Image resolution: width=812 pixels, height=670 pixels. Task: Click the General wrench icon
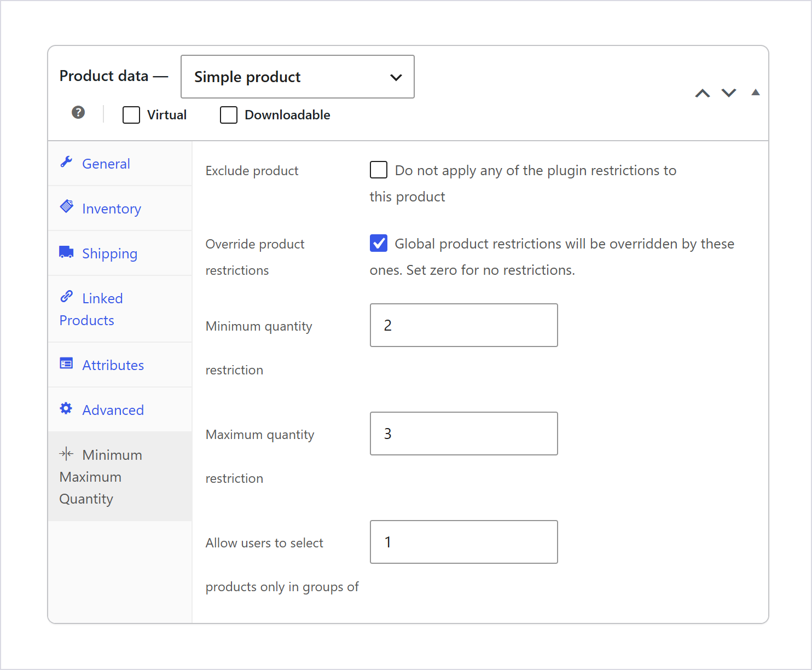click(x=66, y=161)
